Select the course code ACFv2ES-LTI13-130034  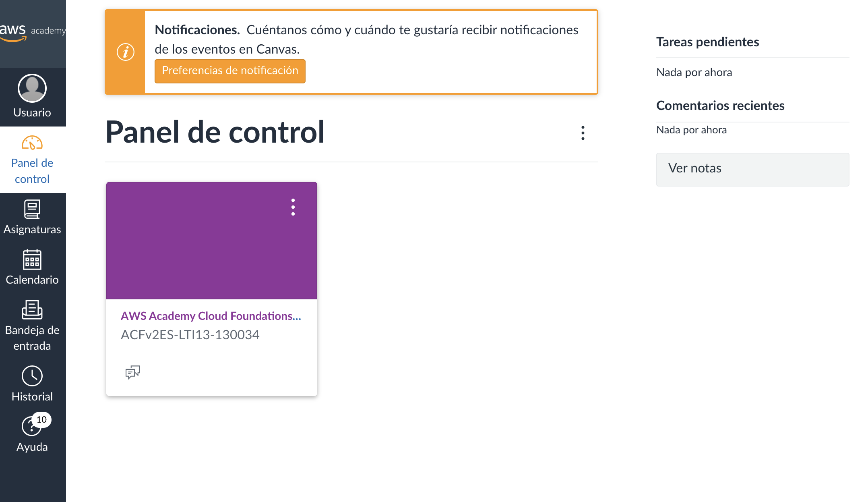191,334
